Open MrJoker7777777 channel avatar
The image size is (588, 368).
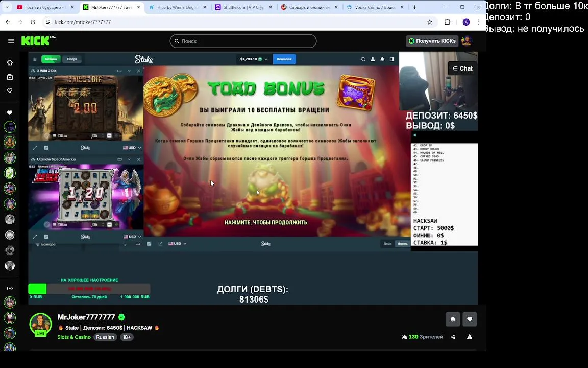40,324
